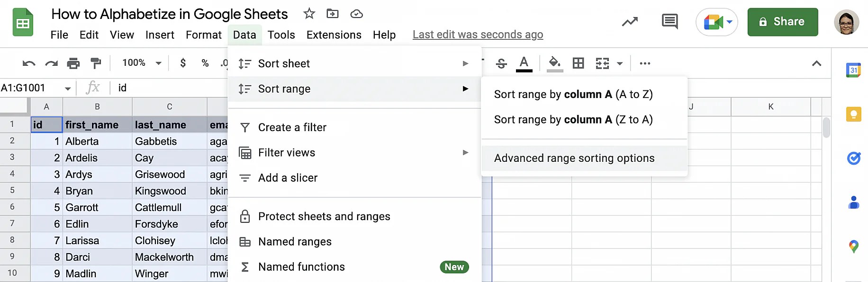Open the Extensions menu
The width and height of the screenshot is (868, 282).
point(334,35)
